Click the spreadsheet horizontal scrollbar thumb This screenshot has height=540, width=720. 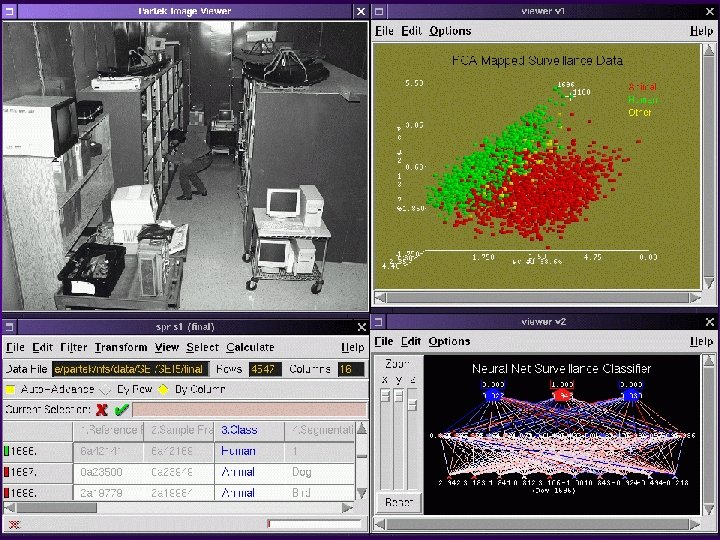pyautogui.click(x=56, y=508)
